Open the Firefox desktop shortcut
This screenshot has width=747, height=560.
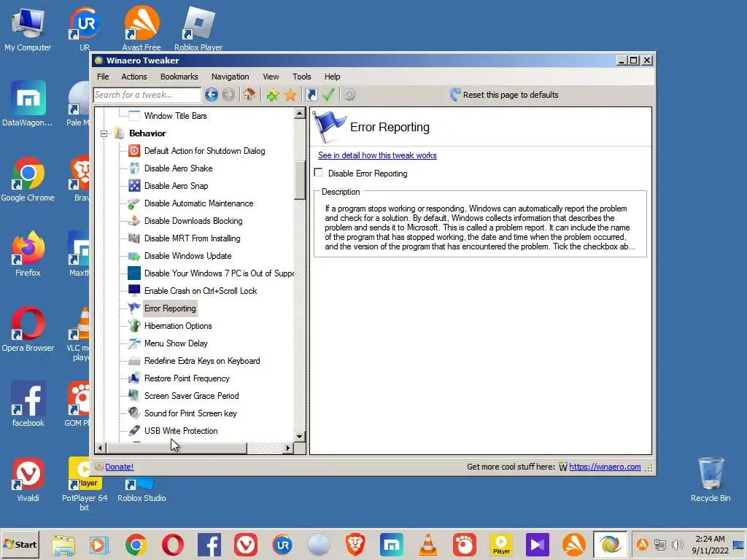pos(28,254)
